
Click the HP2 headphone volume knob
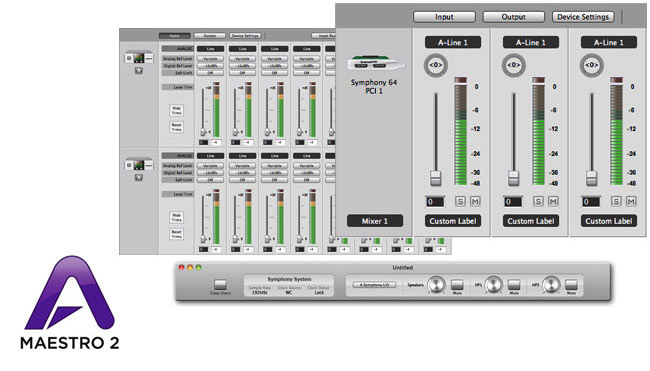[551, 285]
